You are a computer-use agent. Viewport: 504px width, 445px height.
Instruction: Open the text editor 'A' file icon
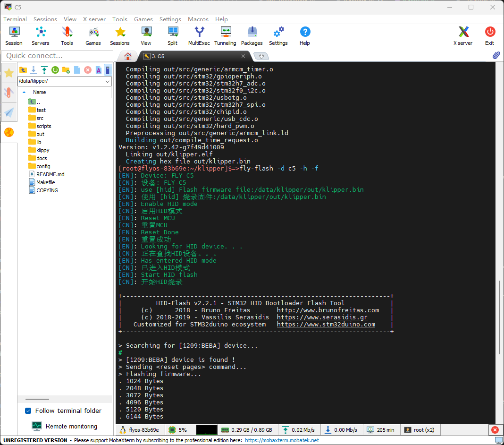98,70
